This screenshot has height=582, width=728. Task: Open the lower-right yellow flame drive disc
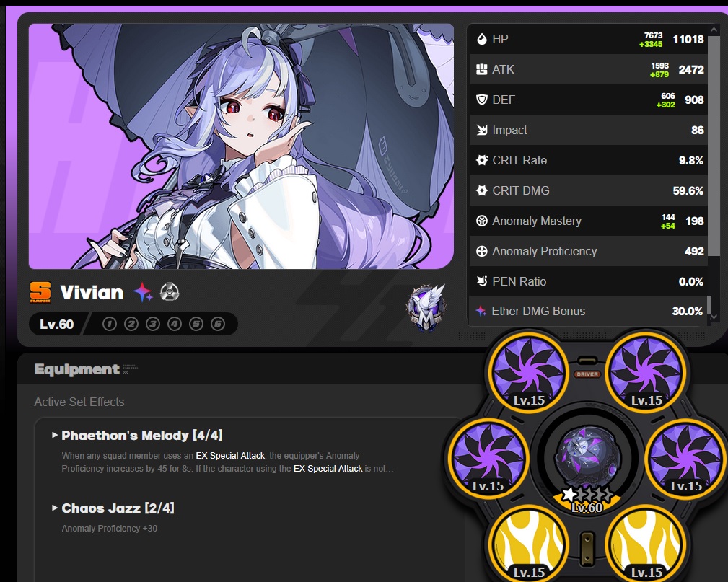click(646, 544)
